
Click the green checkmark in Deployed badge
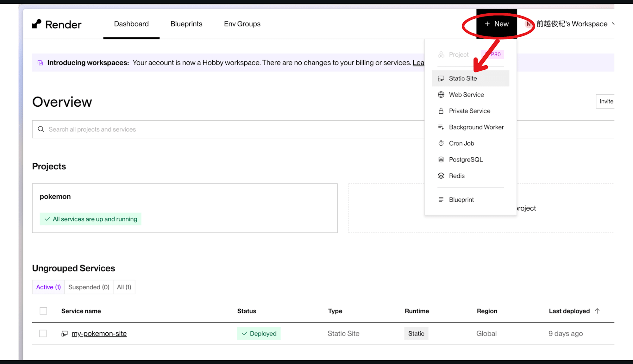(244, 334)
